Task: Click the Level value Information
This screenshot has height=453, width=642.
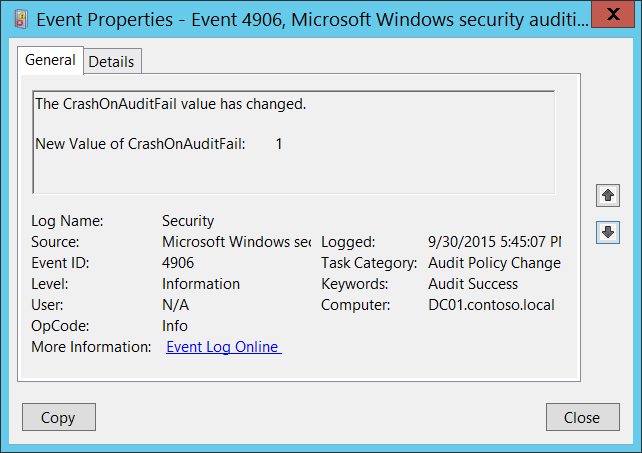Action: pos(201,284)
